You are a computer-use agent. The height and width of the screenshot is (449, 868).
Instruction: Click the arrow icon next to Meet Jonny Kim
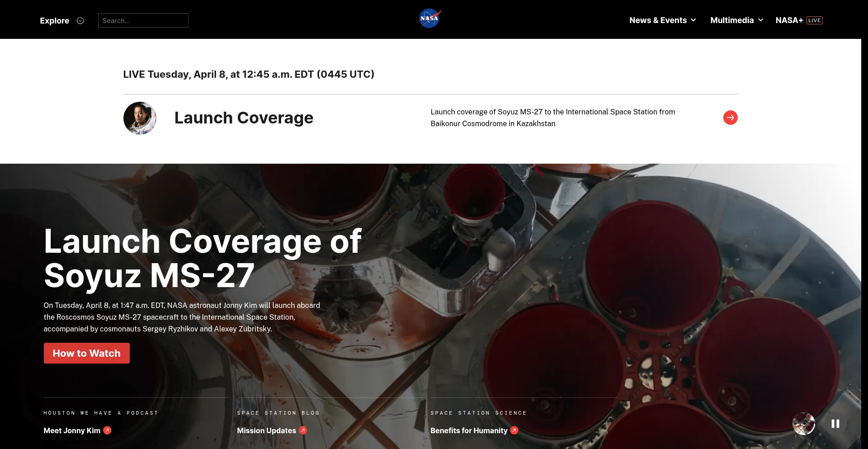pos(108,430)
